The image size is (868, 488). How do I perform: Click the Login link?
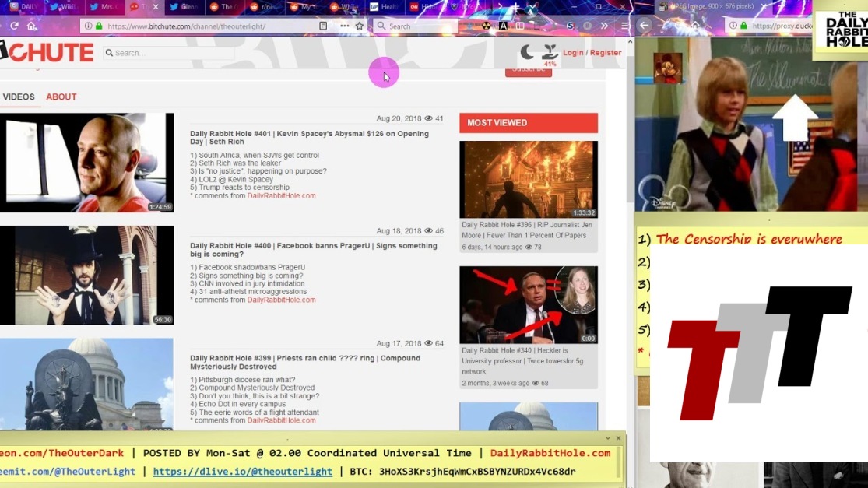point(573,53)
